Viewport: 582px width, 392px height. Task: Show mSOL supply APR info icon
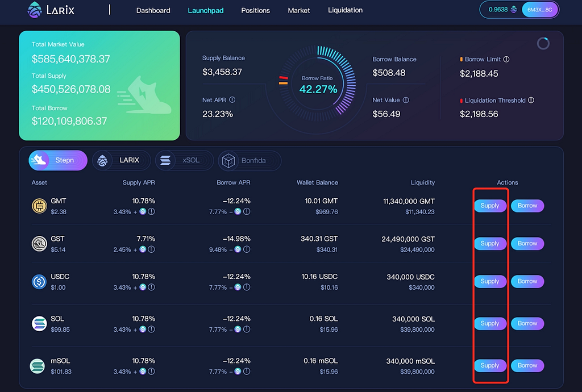click(151, 371)
